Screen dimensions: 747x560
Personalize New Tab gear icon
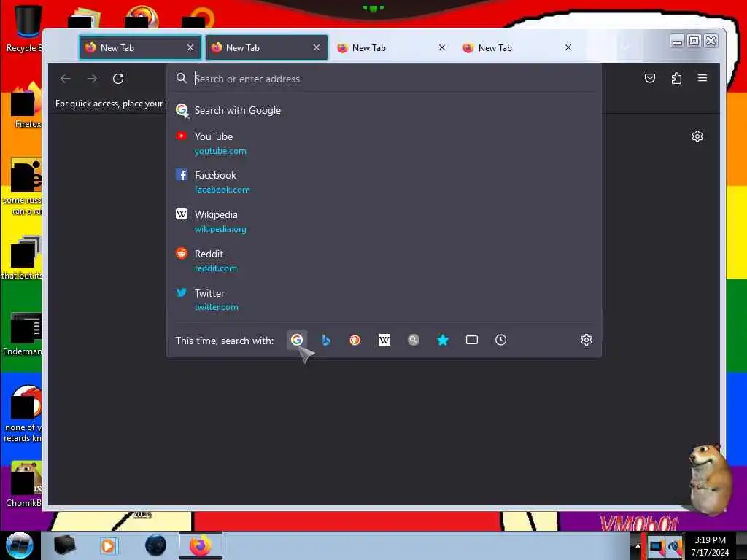tap(697, 136)
